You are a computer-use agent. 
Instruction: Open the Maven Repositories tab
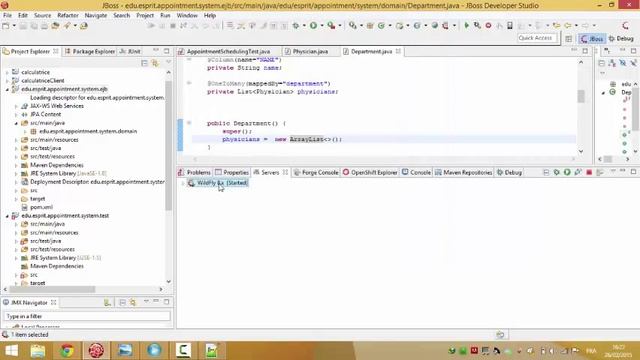click(463, 172)
